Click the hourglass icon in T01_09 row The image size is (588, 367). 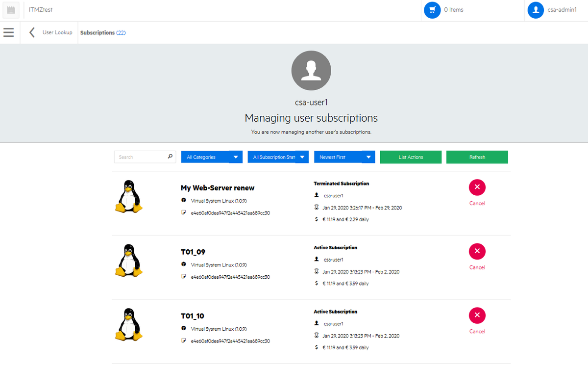[x=317, y=271]
